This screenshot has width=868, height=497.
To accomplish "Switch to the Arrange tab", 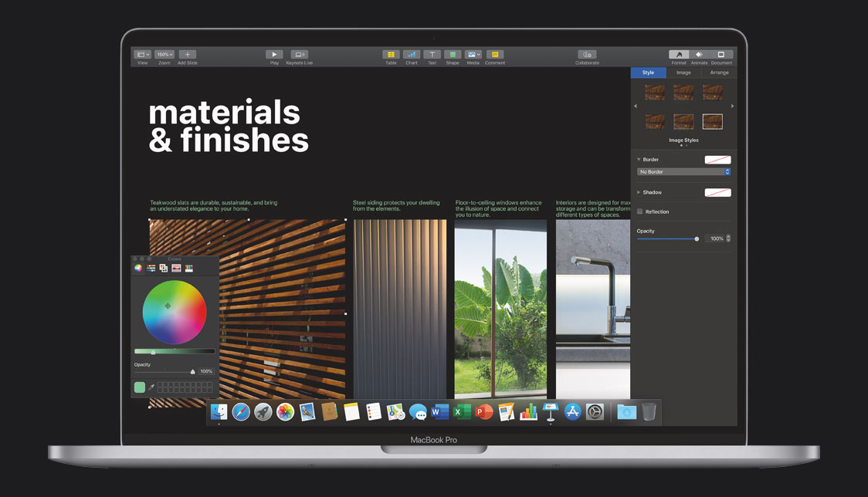I will click(719, 73).
